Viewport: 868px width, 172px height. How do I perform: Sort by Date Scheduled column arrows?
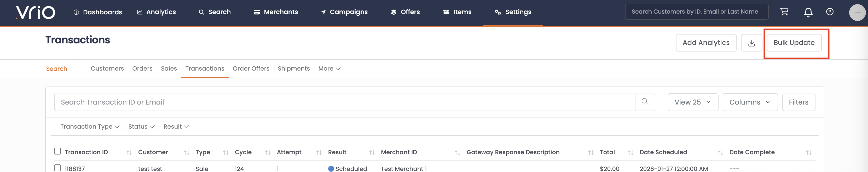point(720,153)
